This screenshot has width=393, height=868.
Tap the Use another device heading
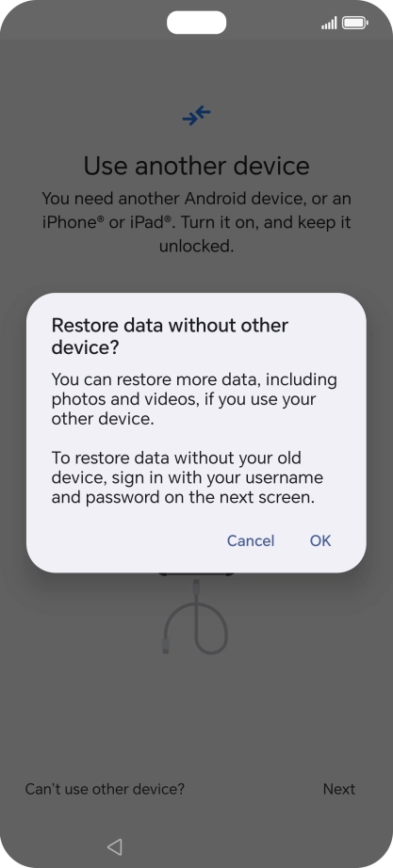(x=196, y=166)
